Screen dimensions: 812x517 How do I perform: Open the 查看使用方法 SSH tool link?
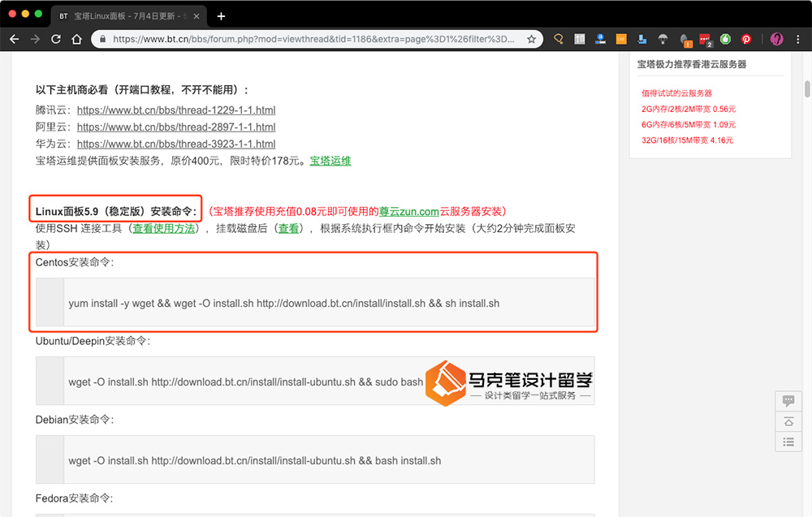164,228
